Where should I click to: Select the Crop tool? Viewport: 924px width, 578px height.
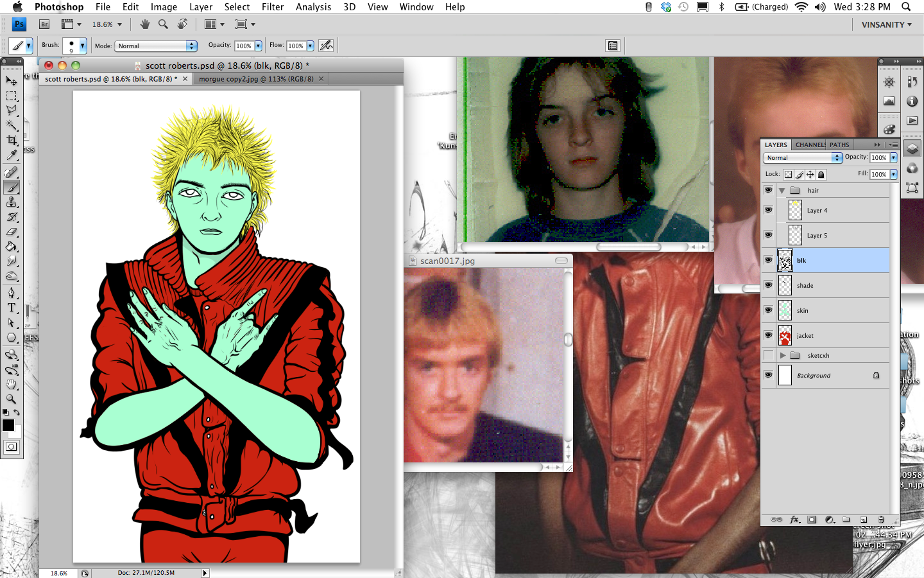[x=12, y=140]
